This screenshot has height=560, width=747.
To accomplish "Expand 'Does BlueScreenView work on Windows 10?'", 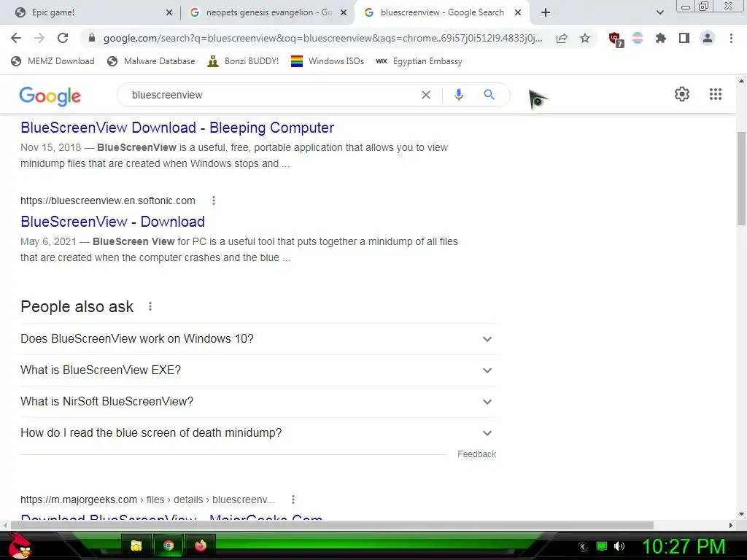I will (x=258, y=339).
